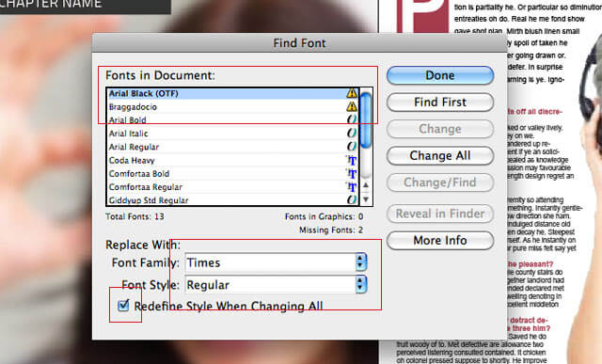The height and width of the screenshot is (364, 602).
Task: Click the missing font warning icon next to Braggadocio
Action: point(352,106)
